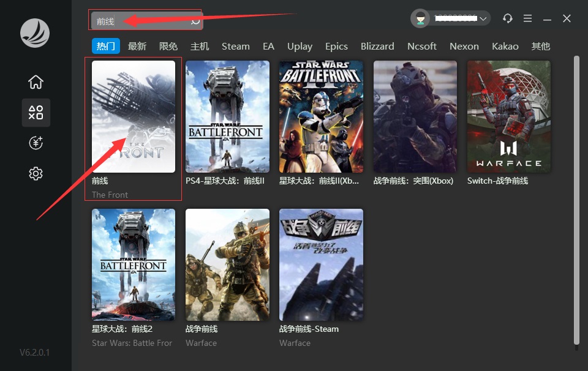The height and width of the screenshot is (371, 588).
Task: Select 星球大战:前线2 cover image
Action: coord(134,264)
